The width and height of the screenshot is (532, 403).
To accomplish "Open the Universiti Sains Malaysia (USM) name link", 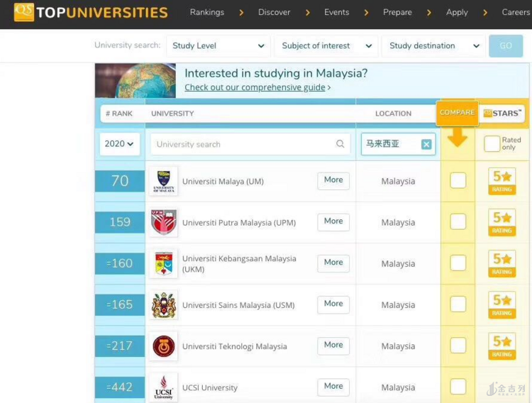I will coord(238,305).
